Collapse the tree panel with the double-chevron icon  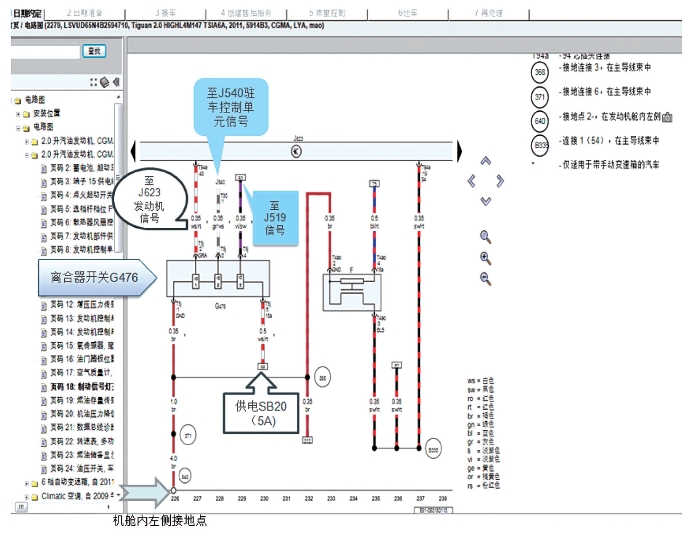tap(116, 82)
